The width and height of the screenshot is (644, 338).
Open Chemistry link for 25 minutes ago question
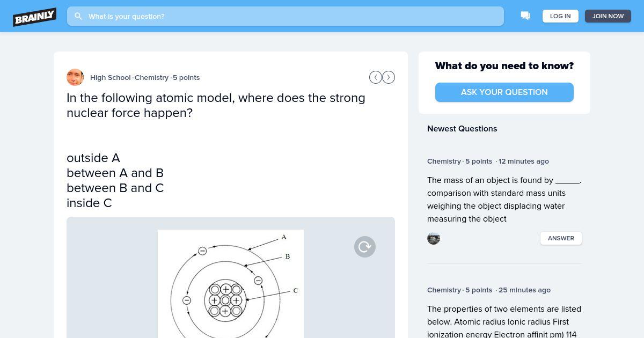click(444, 290)
